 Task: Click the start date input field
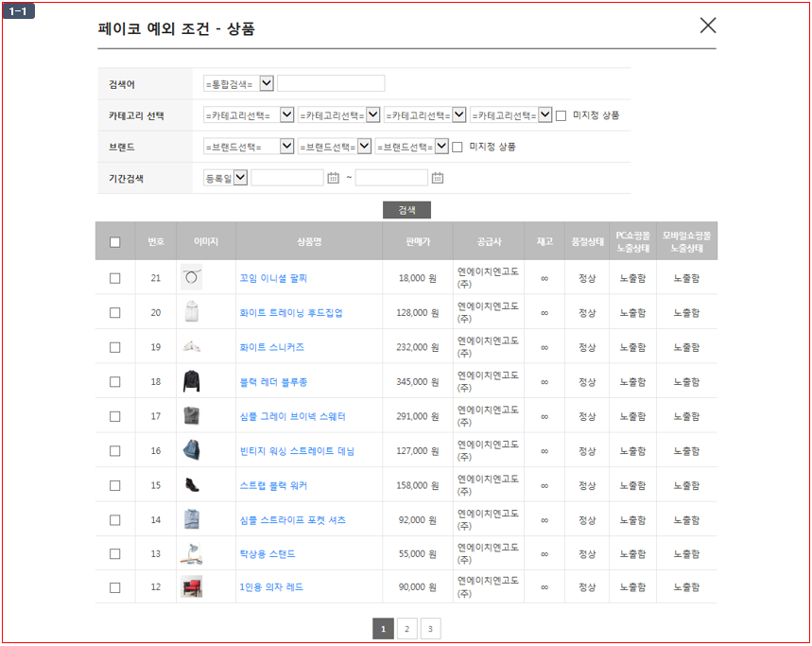287,178
